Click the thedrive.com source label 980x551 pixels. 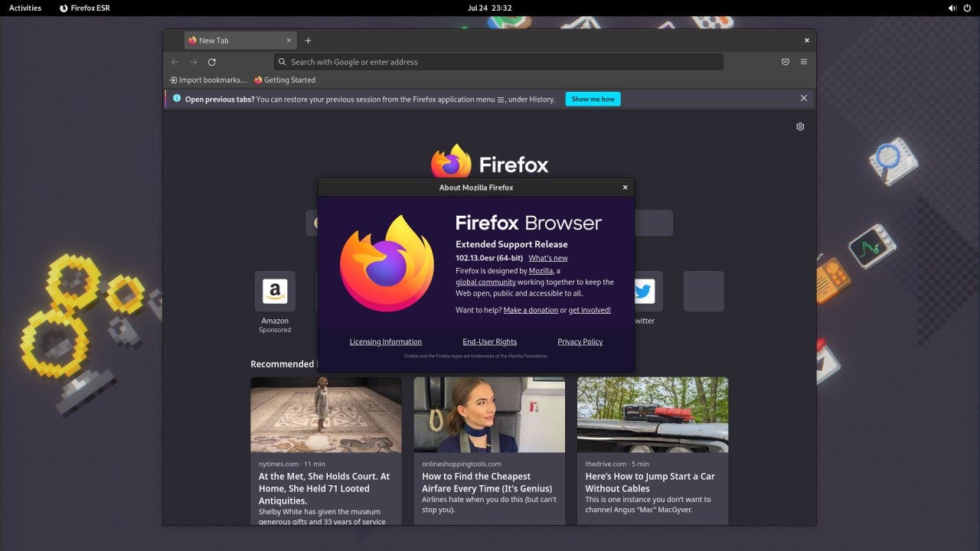607,464
